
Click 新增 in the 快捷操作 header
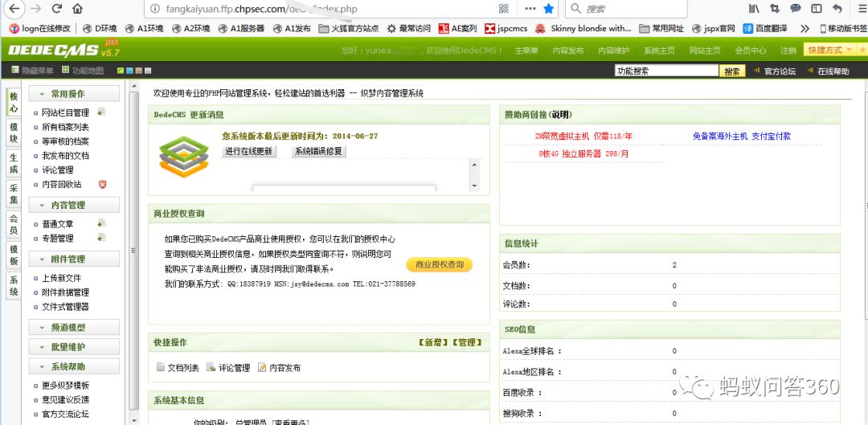tap(433, 342)
